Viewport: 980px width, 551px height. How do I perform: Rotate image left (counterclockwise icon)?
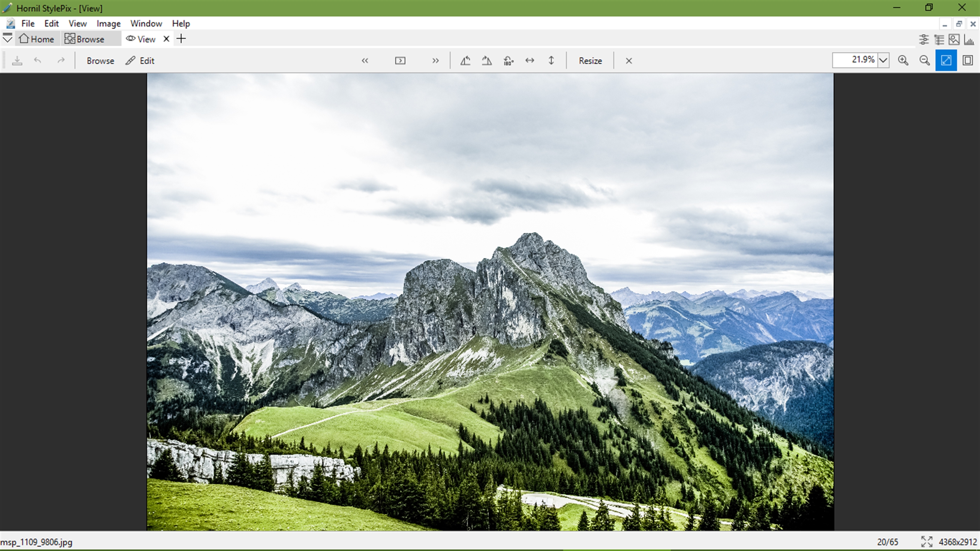465,61
